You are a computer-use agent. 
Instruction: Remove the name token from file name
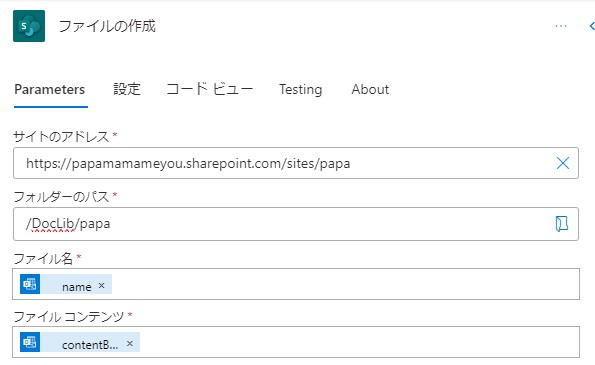tap(101, 285)
